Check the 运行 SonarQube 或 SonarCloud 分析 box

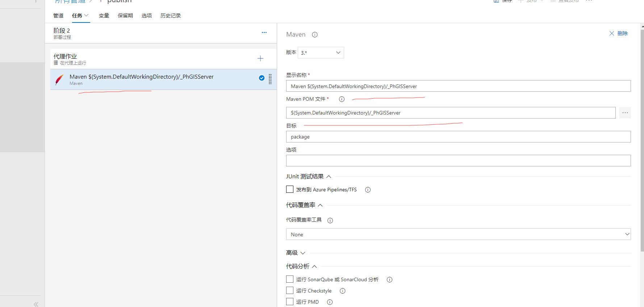click(x=290, y=279)
